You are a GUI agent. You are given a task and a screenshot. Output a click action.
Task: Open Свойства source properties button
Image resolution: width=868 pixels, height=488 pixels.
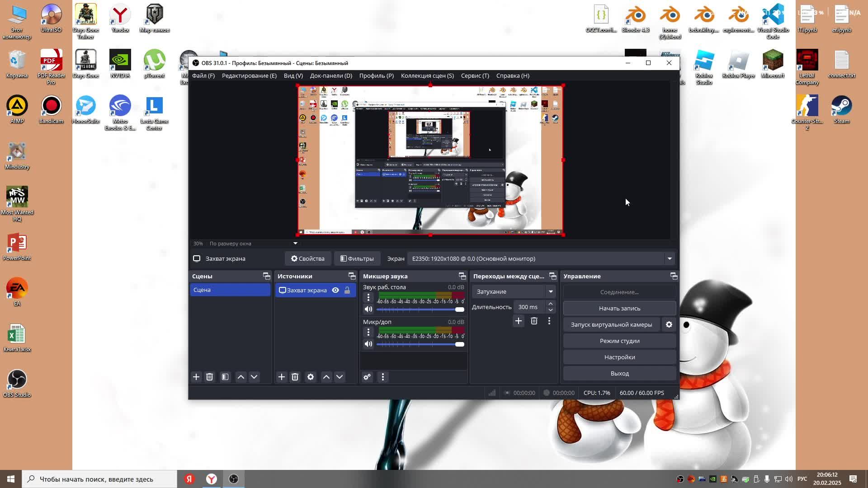[x=308, y=258]
